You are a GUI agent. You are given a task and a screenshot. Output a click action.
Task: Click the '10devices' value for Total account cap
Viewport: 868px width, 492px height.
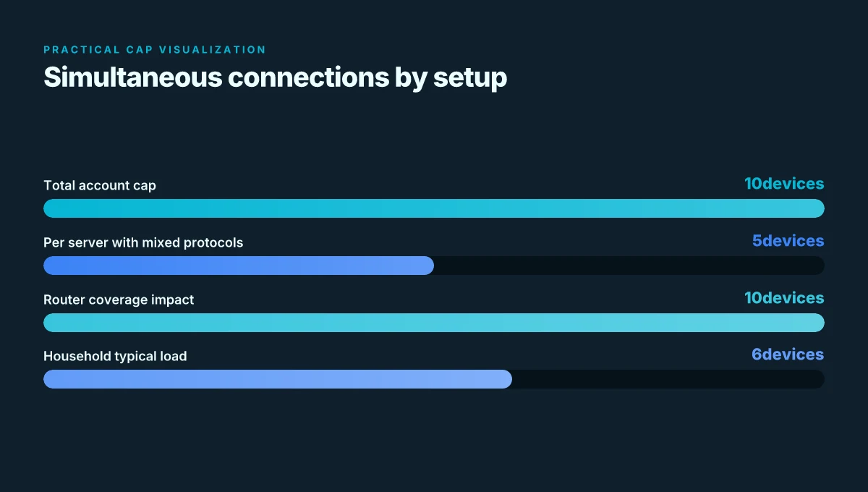coord(784,184)
